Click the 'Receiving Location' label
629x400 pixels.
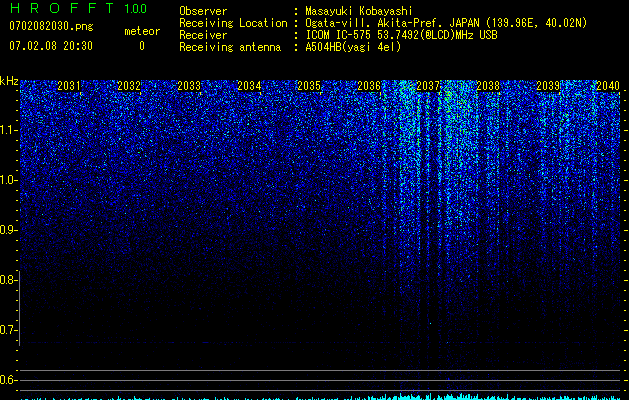click(x=233, y=23)
